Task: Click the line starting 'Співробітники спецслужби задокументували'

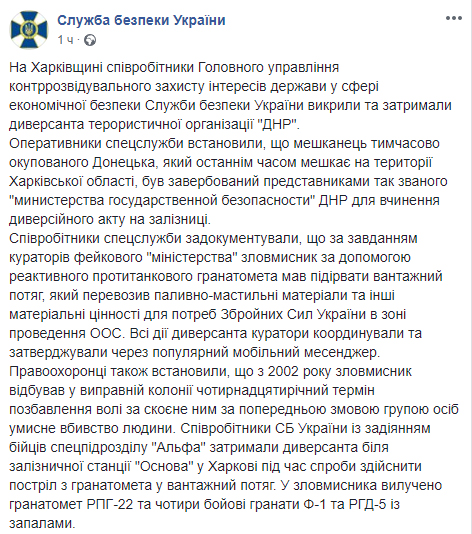Action: pos(213,239)
